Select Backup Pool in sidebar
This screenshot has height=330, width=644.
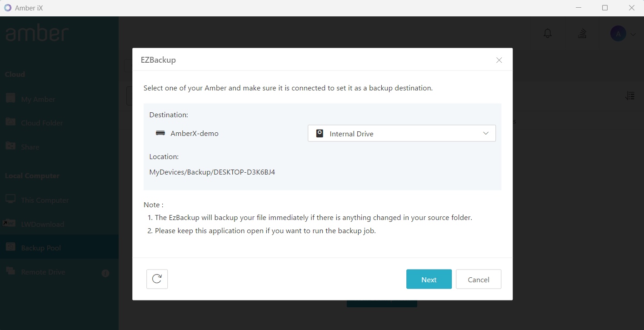(59, 248)
